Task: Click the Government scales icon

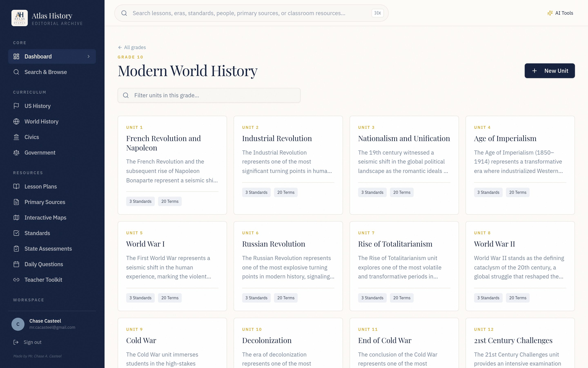Action: [x=16, y=153]
